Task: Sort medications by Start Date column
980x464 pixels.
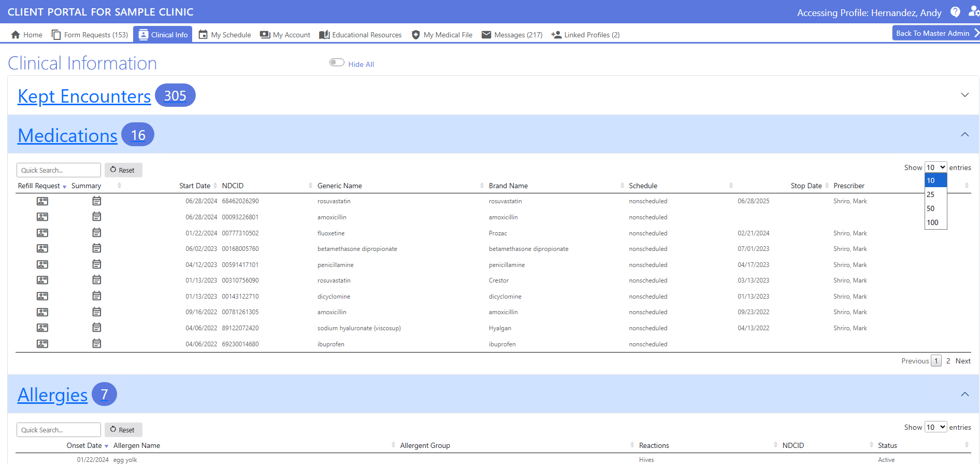Action: pos(195,186)
